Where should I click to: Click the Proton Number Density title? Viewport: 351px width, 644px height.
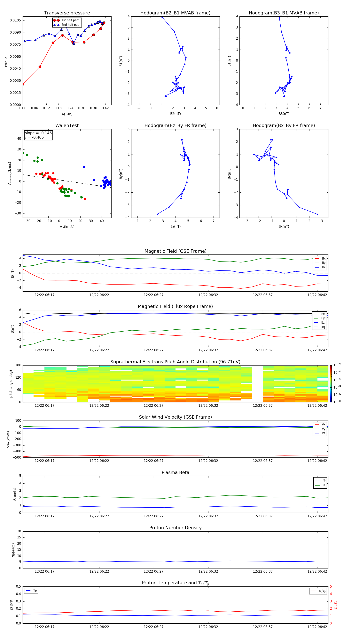[x=175, y=528]
